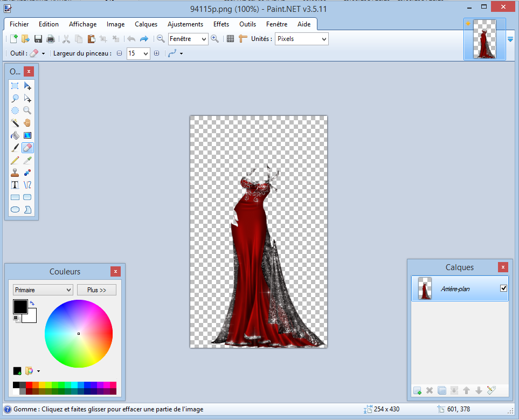Screen dimensions: 519x420
Task: Toggle Arrière-plan layer visibility checkbox
Action: [x=503, y=288]
